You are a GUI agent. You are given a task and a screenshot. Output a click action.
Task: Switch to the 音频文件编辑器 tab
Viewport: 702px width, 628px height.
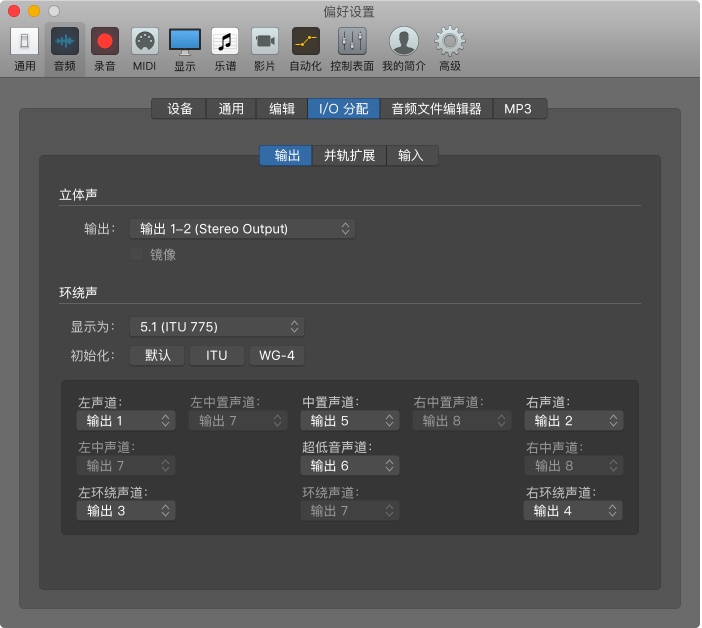(437, 109)
